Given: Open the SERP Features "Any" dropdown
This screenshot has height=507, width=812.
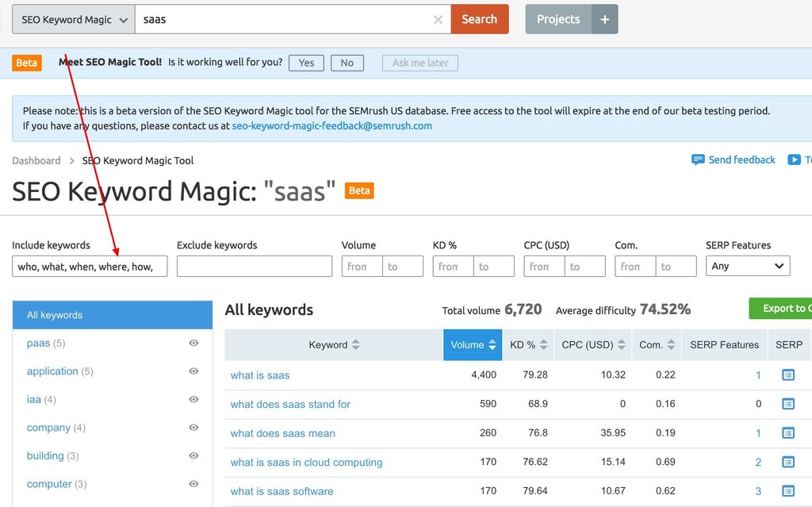Looking at the screenshot, I should tap(747, 266).
